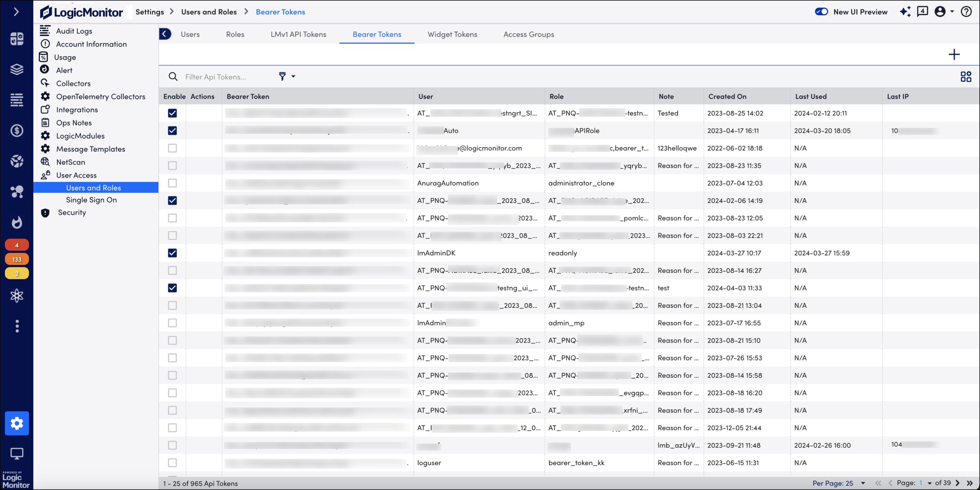Image resolution: width=980 pixels, height=490 pixels.
Task: Open Single Sign On in sidebar
Action: click(91, 200)
